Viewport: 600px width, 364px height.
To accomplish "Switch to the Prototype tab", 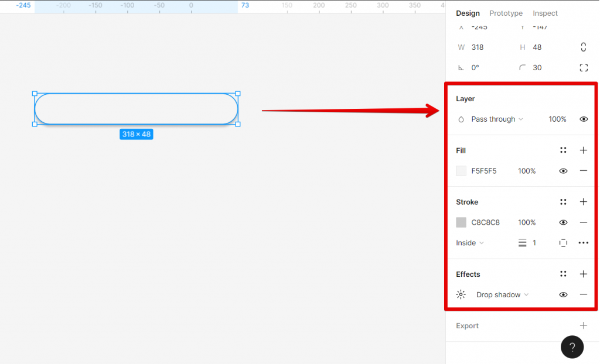I will point(506,13).
